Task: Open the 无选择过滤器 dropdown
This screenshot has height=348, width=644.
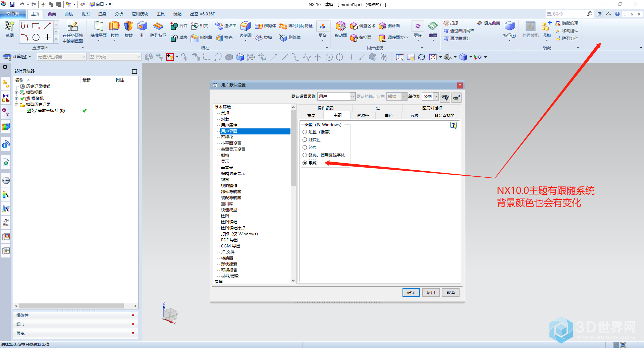Action: pyautogui.click(x=61, y=57)
